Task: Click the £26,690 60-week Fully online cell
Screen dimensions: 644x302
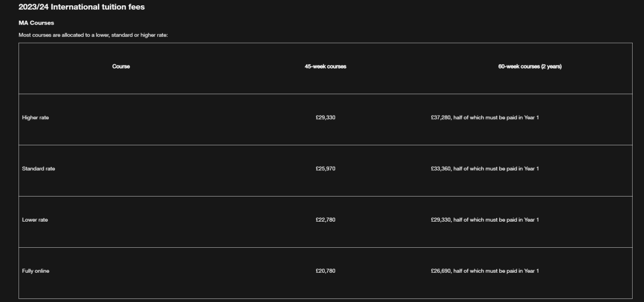Action: 485,271
